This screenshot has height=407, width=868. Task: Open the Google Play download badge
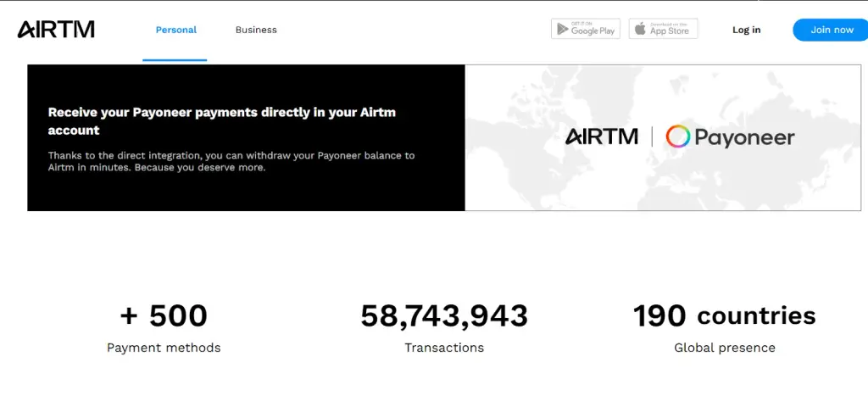(586, 29)
